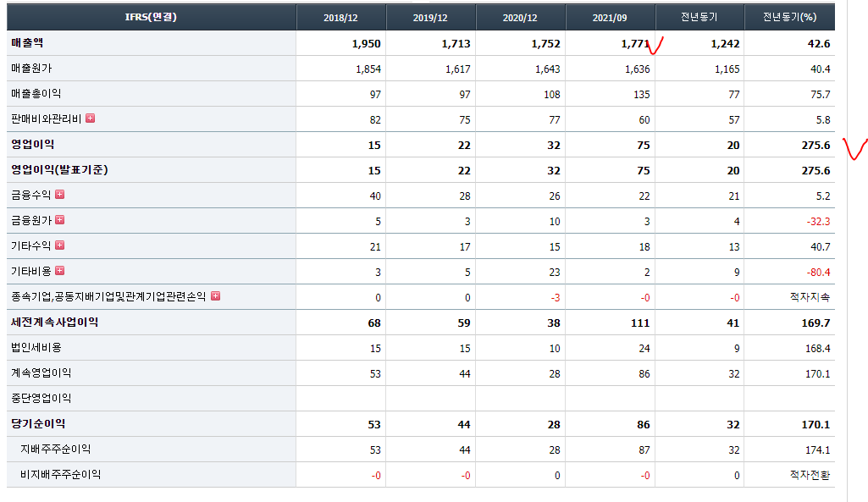Click the 2021/09 column header

(x=610, y=17)
